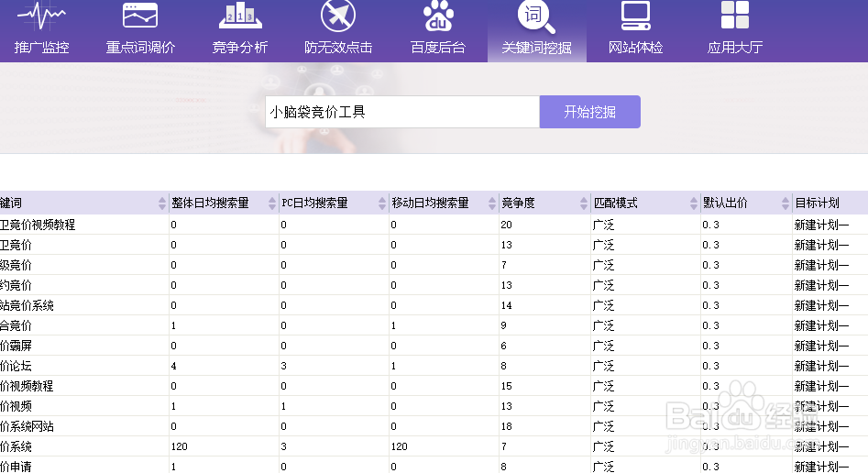Select row 站竞价系统

pos(434,306)
